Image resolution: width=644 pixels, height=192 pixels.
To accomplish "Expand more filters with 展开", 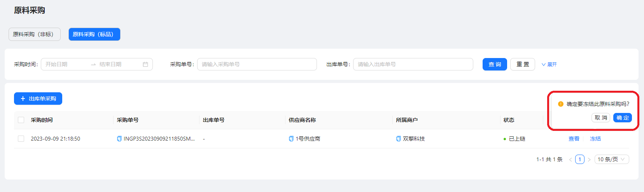I will click(549, 64).
